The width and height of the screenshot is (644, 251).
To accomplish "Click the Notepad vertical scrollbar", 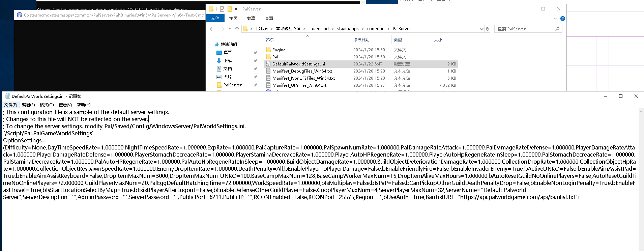I will [x=641, y=180].
